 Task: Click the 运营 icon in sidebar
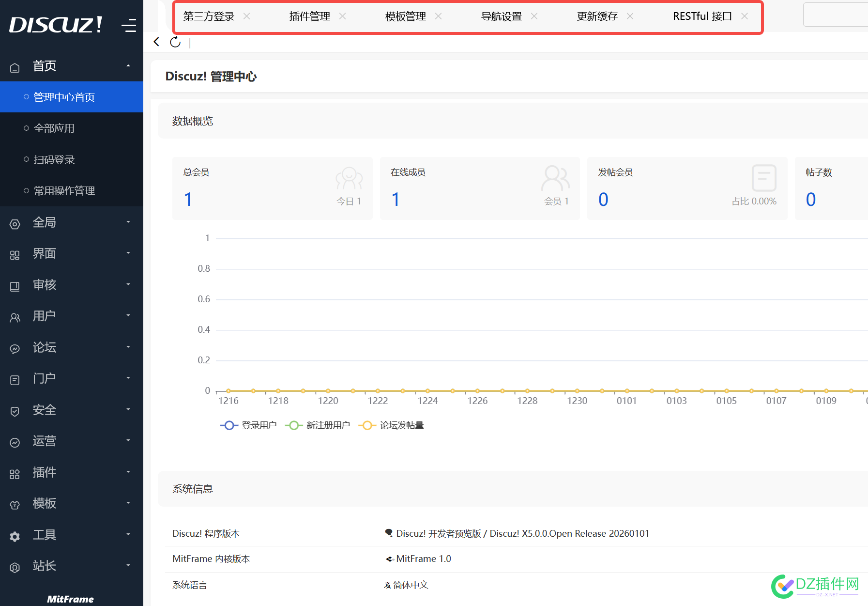coord(15,443)
